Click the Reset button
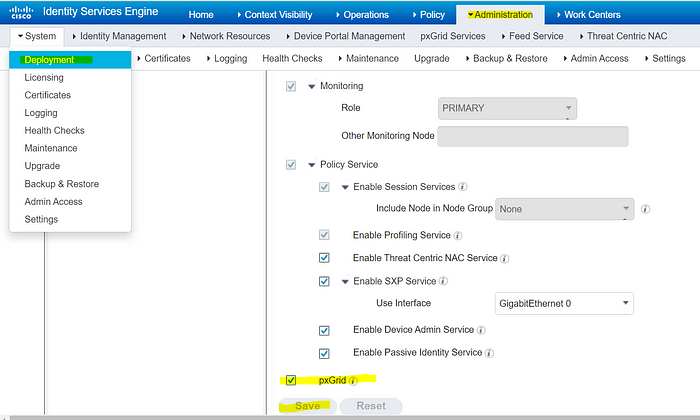 [x=371, y=406]
